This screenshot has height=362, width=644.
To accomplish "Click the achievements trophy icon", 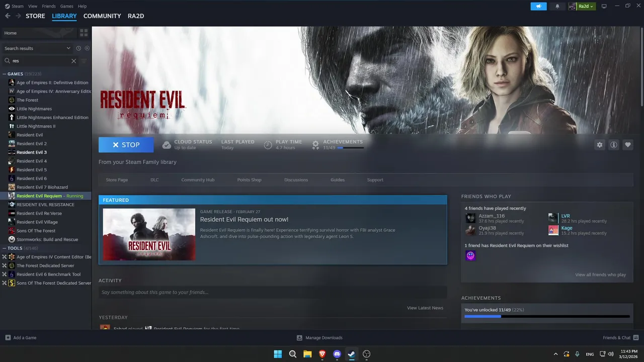I will point(315,145).
